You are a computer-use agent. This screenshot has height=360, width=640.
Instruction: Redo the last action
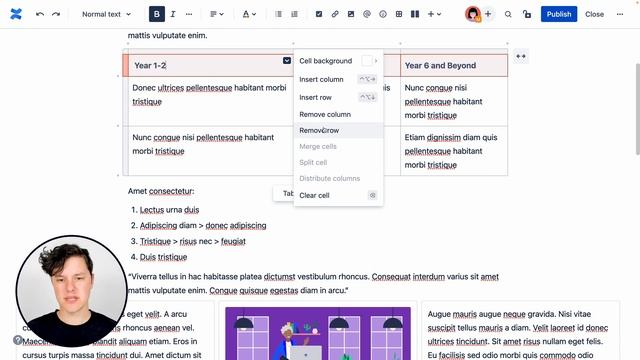56,14
